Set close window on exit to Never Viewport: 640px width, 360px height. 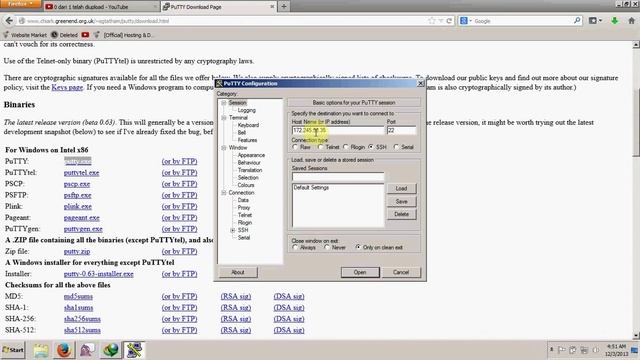point(327,247)
